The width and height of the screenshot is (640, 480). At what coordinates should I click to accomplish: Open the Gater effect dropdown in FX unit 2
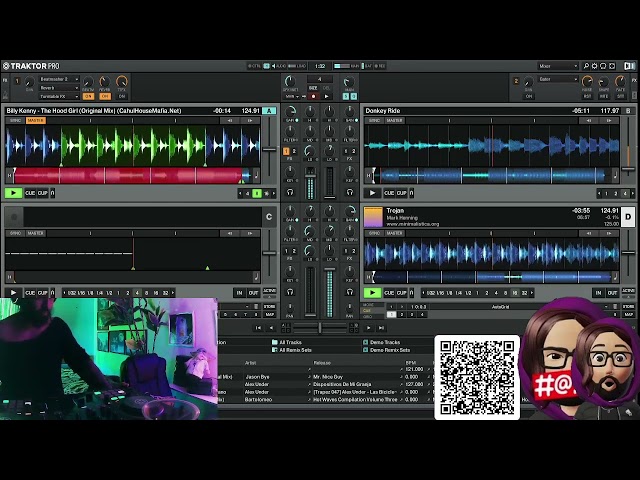pyautogui.click(x=558, y=79)
